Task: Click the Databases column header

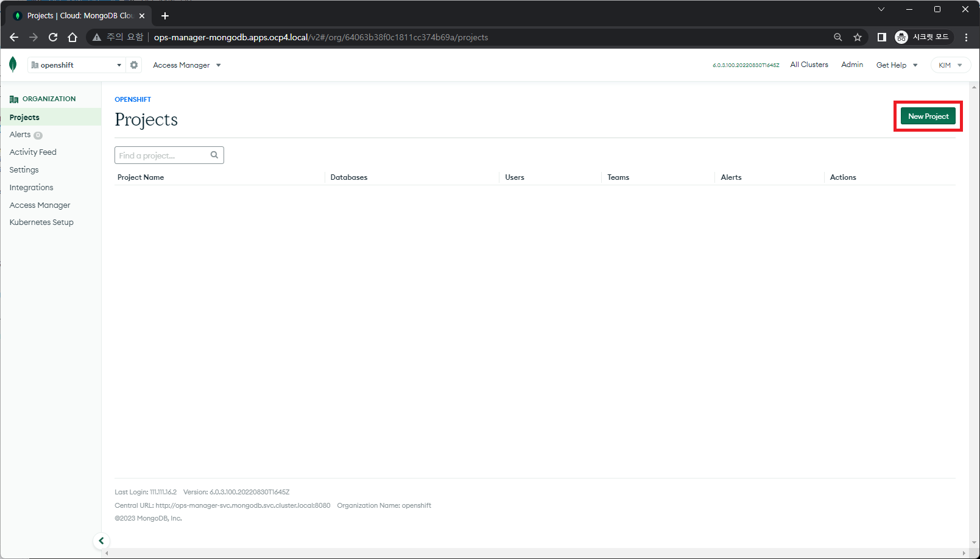Action: pos(349,177)
